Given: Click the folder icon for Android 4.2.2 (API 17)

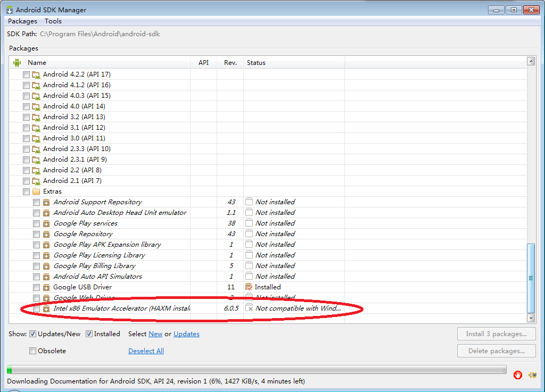Looking at the screenshot, I should pyautogui.click(x=36, y=74).
